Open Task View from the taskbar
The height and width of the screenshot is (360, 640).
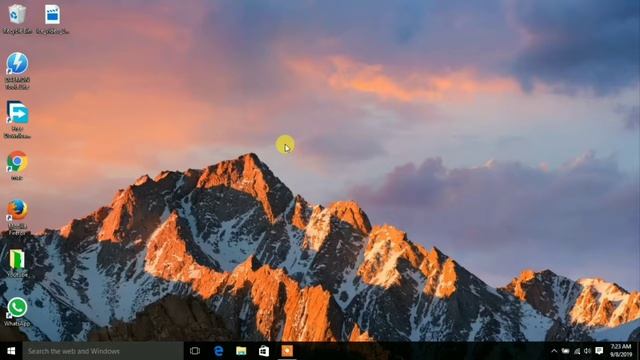click(x=195, y=351)
